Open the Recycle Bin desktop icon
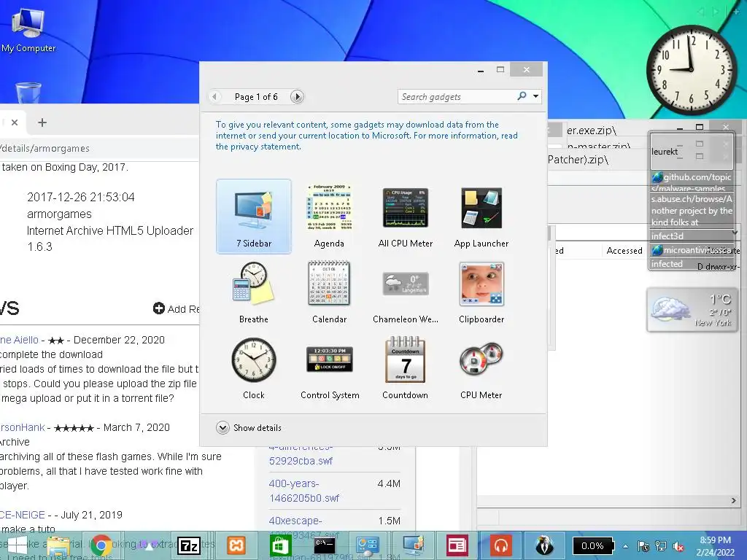 pyautogui.click(x=28, y=93)
